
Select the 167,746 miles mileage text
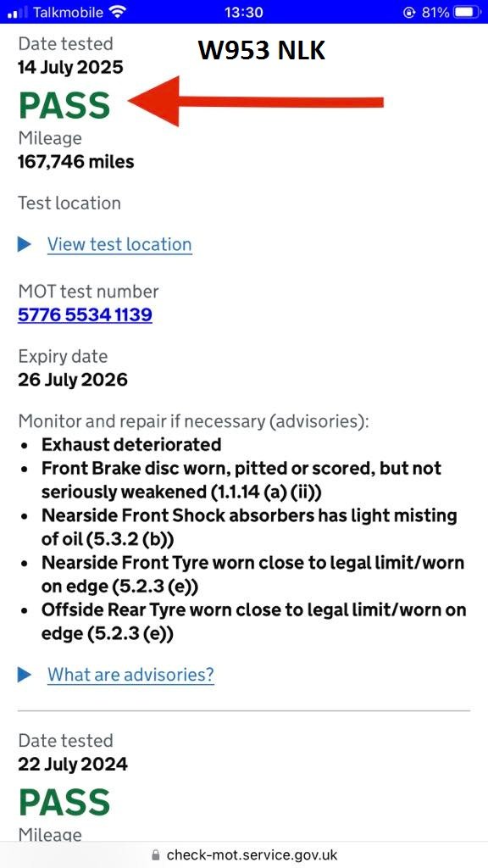(75, 162)
